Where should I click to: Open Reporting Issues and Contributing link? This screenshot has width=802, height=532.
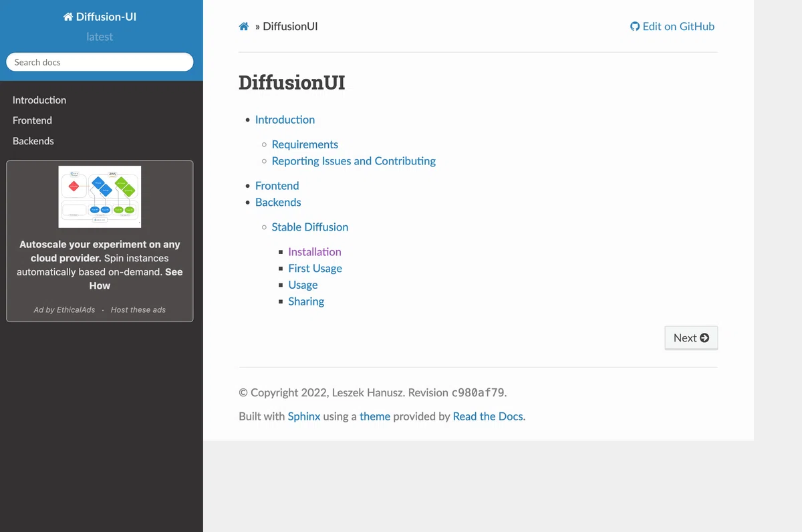354,161
